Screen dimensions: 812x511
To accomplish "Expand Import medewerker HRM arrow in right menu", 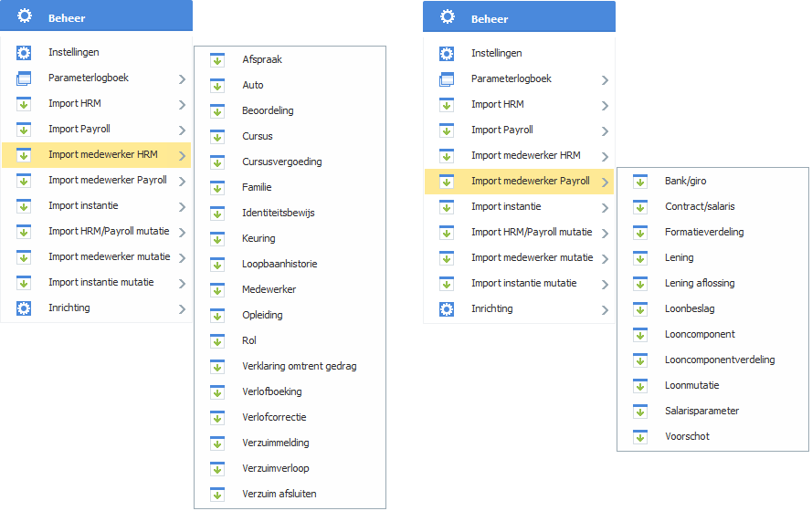I will point(605,157).
